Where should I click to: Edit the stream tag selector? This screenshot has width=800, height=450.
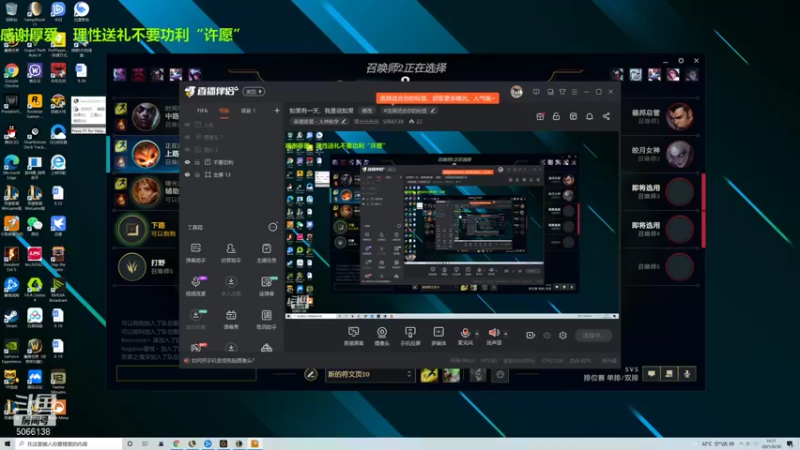point(410,110)
